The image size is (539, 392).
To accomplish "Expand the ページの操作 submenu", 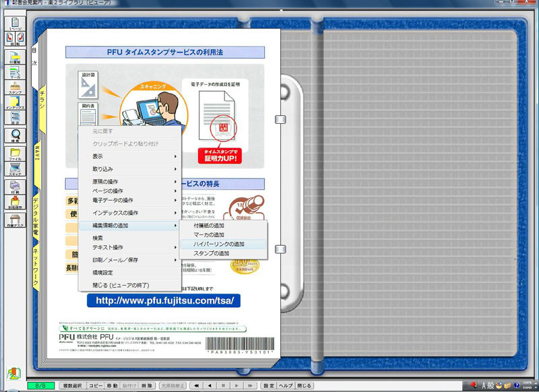I will point(130,191).
